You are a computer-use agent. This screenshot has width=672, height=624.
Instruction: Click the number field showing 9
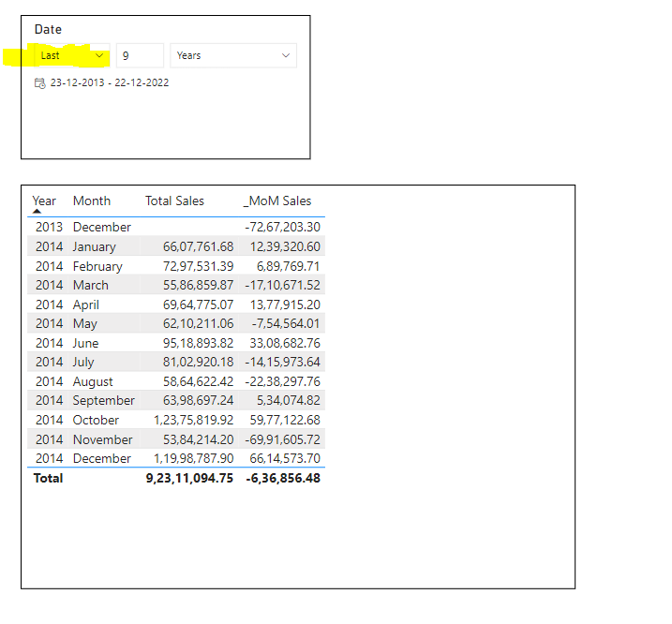pos(140,55)
